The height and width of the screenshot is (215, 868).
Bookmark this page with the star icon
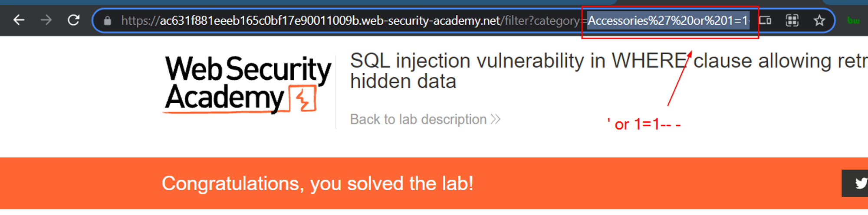tap(819, 20)
